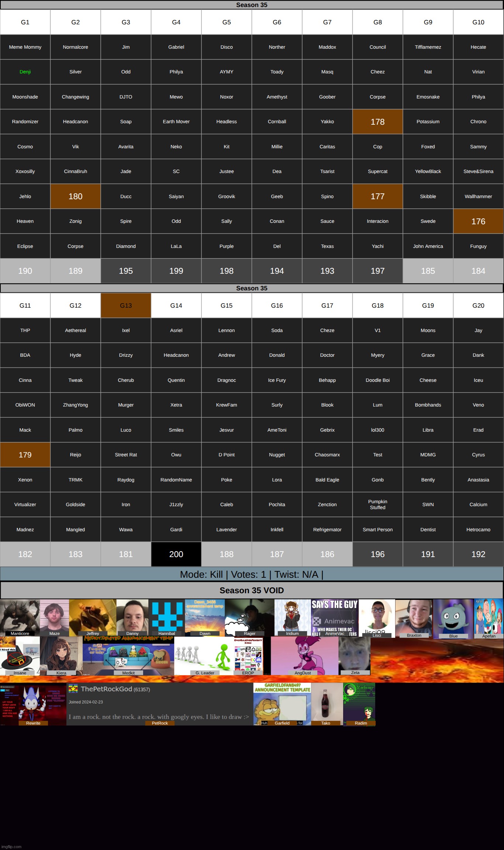504x850 pixels.
Task: Click the G1 column header
Action: pyautogui.click(x=25, y=22)
